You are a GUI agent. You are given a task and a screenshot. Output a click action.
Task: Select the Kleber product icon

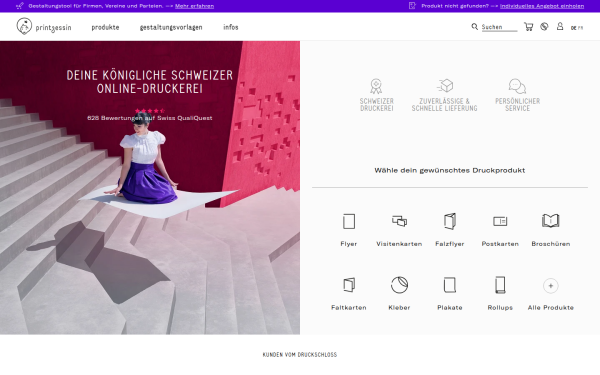click(399, 285)
